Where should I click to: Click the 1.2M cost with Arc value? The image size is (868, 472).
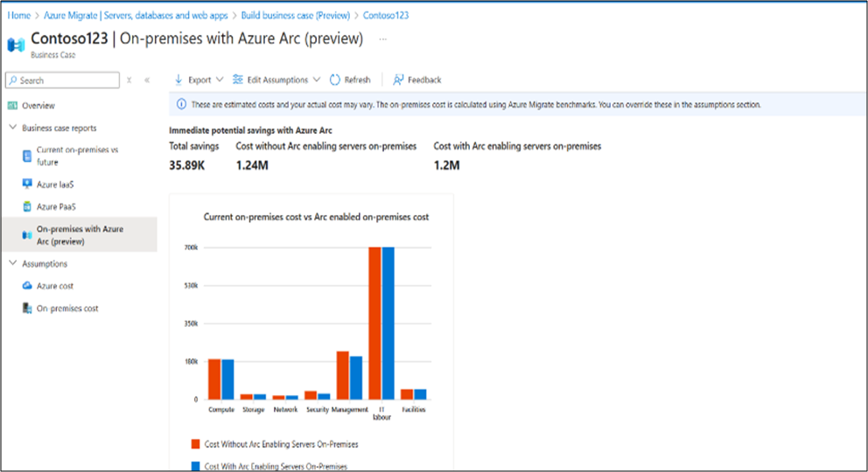click(x=447, y=165)
